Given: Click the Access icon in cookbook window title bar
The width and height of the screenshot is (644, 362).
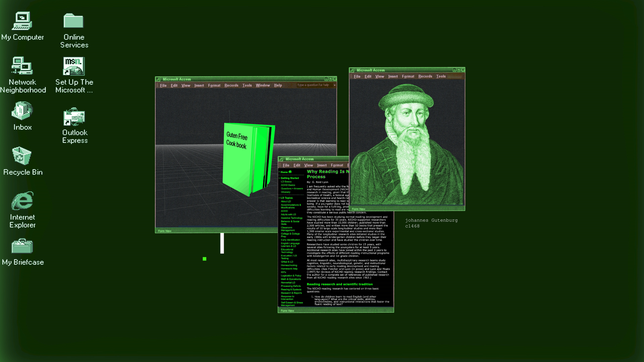Looking at the screenshot, I should click(x=158, y=79).
